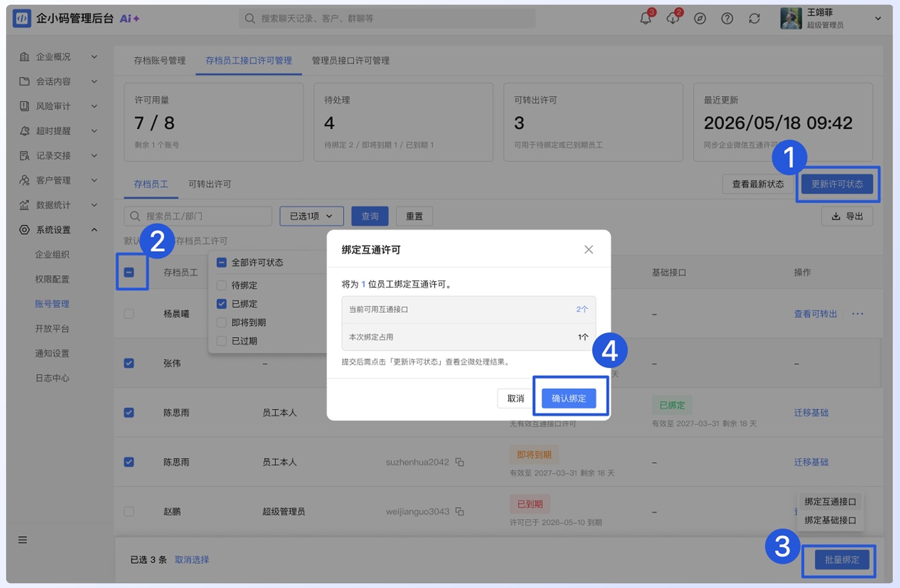Expand the 会话内容 sidebar menu
Screen dimensions: 900x588
(x=59, y=81)
